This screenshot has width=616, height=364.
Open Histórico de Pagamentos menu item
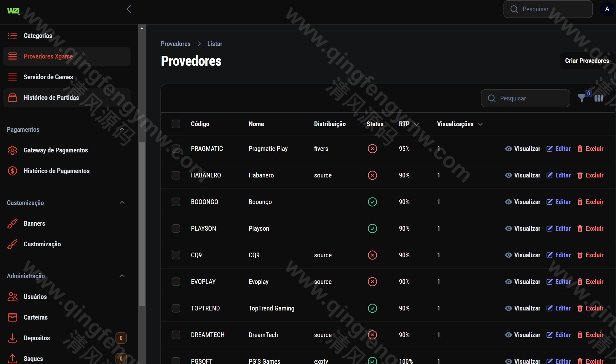(67, 171)
